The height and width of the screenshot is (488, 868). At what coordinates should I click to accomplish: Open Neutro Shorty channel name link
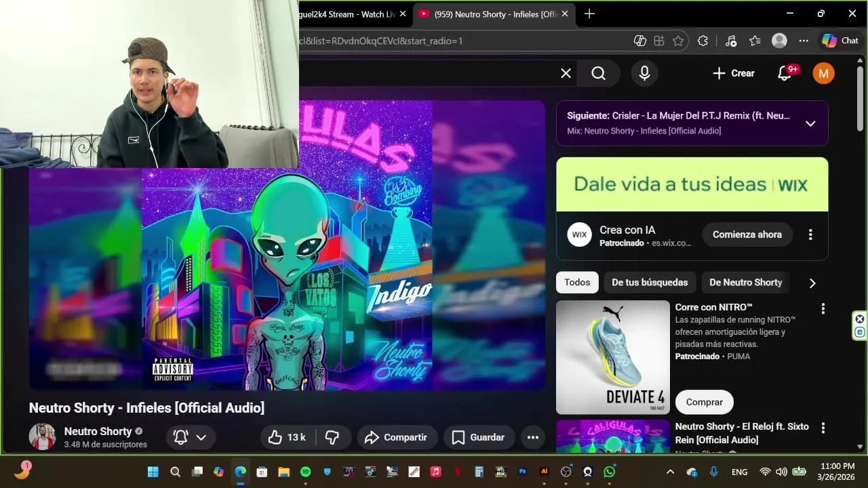98,431
